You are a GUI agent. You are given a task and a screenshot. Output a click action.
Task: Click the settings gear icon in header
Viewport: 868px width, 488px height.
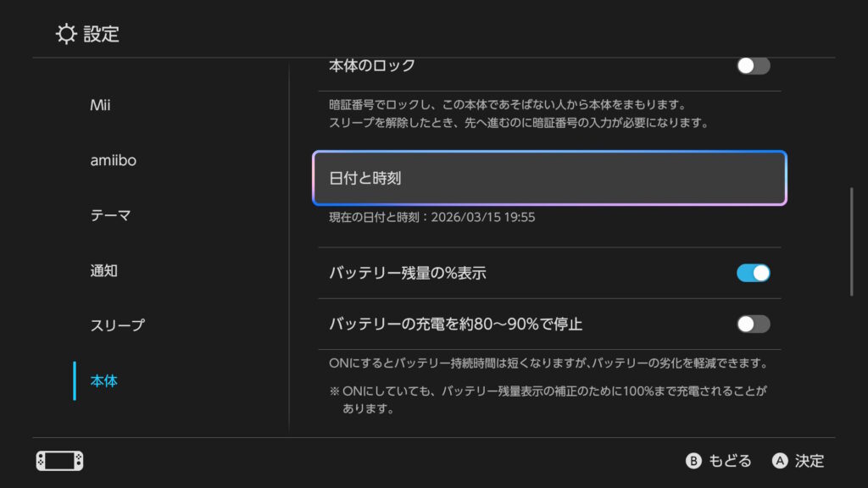pos(66,34)
